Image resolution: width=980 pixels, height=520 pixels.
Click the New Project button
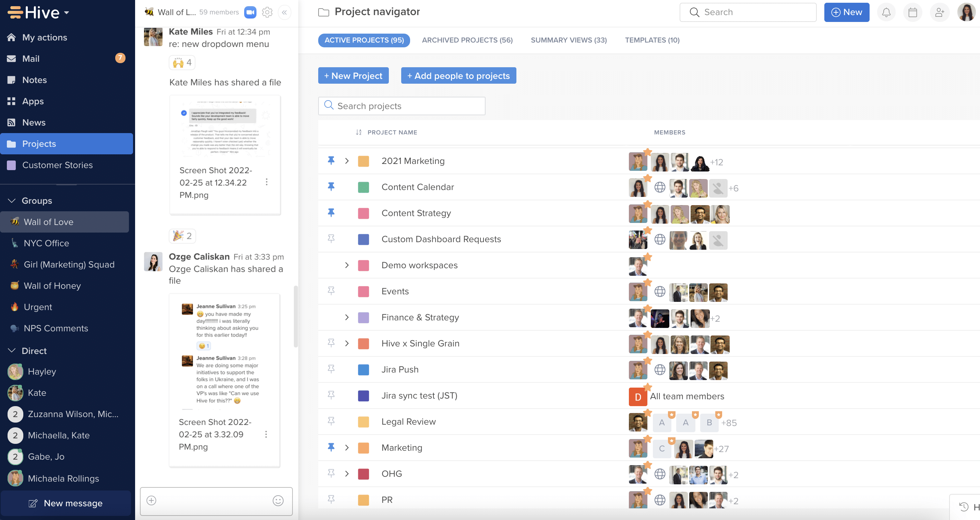(x=353, y=76)
